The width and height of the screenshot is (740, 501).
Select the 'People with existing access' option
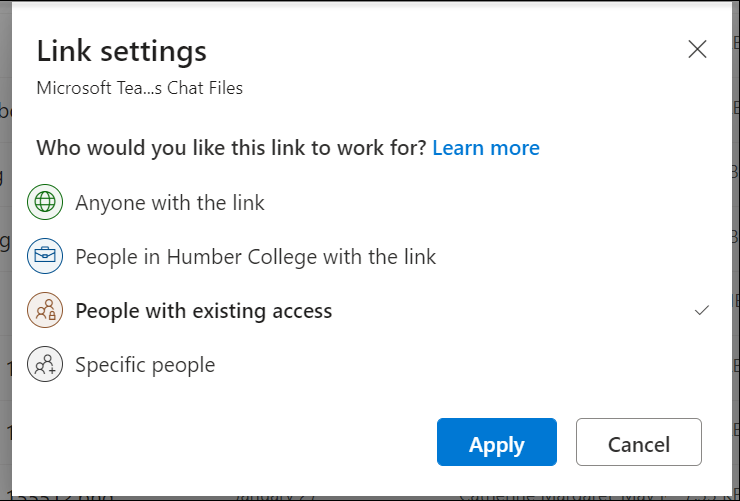click(204, 311)
